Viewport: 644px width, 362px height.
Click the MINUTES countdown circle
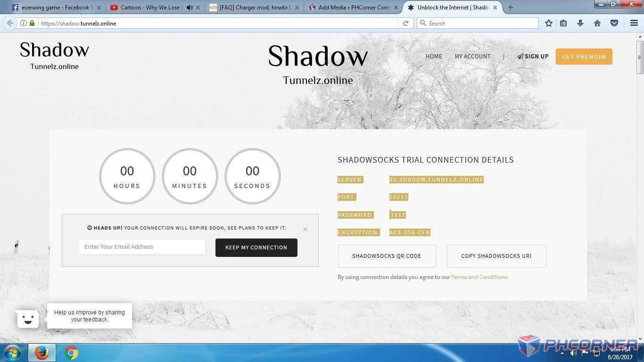(x=190, y=176)
